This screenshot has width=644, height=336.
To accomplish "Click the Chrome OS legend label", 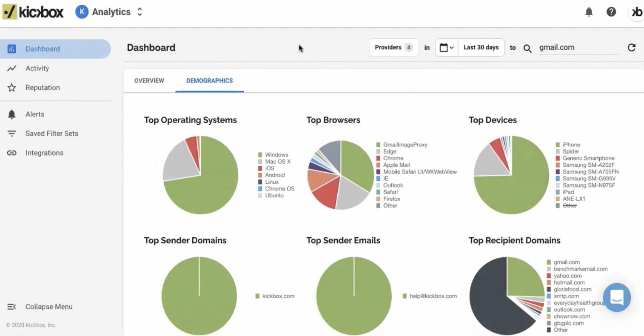I will click(279, 189).
